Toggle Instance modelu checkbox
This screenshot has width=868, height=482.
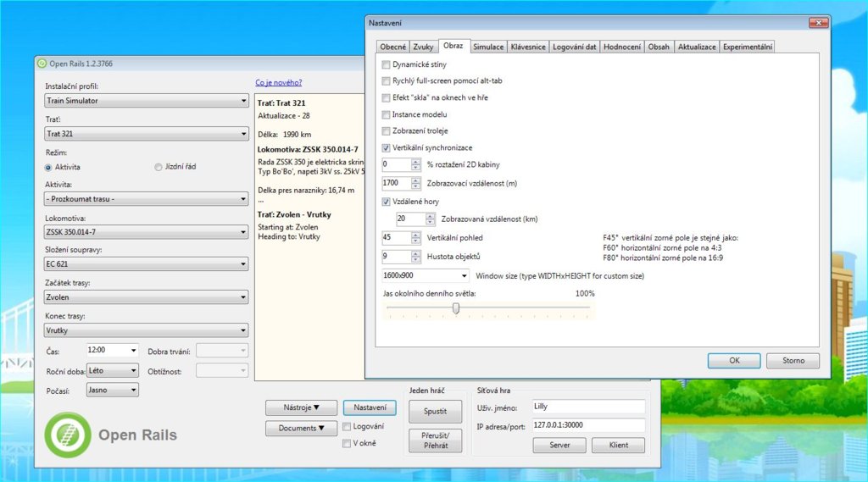coord(386,114)
